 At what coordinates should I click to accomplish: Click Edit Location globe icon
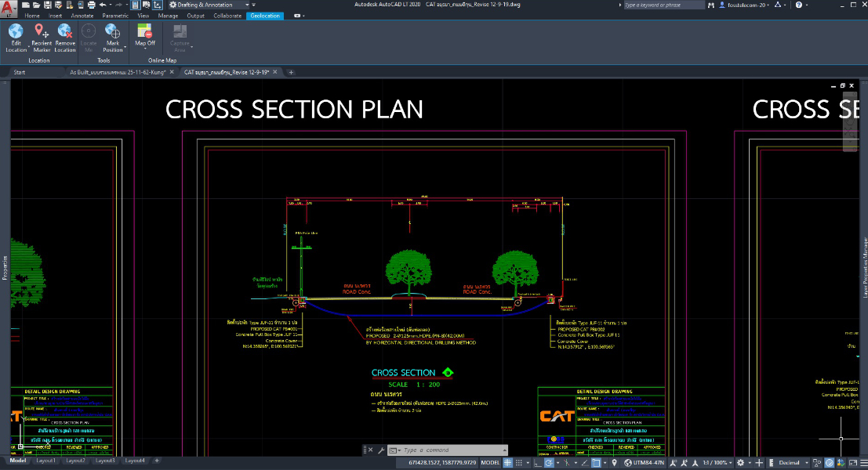pyautogui.click(x=16, y=31)
